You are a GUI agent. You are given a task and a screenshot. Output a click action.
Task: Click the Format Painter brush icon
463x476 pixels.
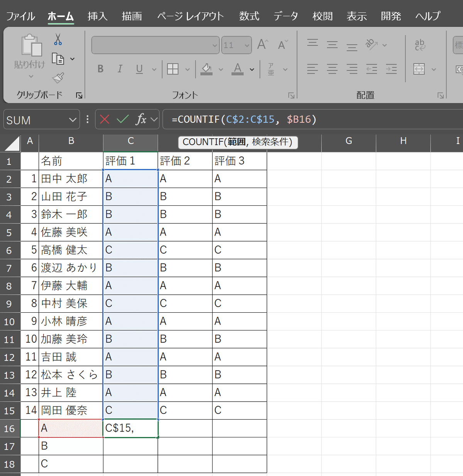pos(58,78)
